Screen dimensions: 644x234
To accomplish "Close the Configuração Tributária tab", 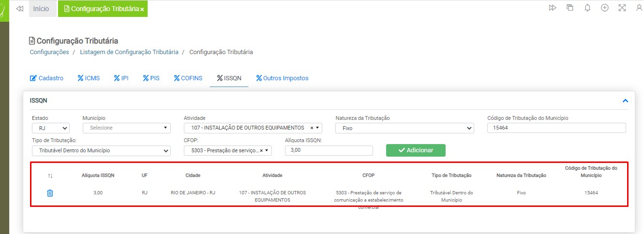I will pos(142,9).
